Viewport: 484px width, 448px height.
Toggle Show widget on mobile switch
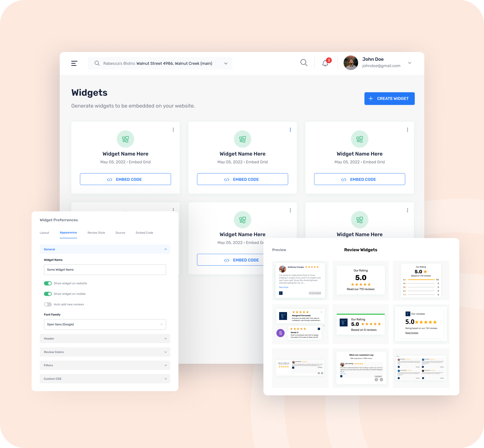(48, 294)
